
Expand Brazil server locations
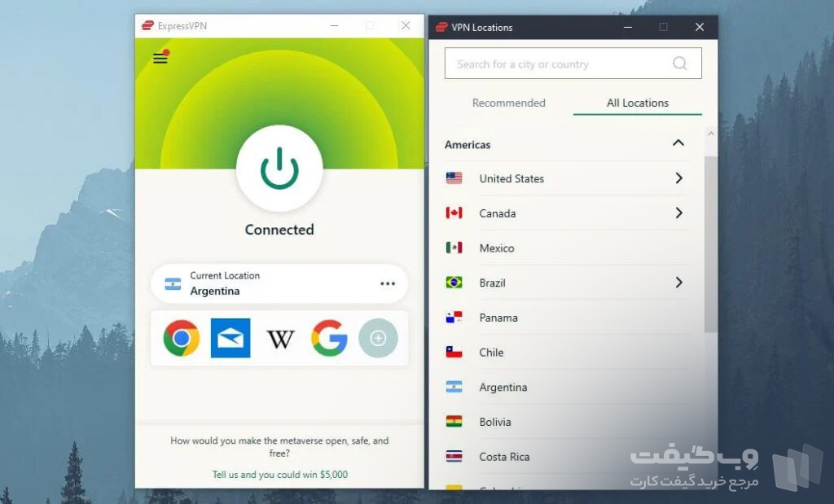click(678, 283)
